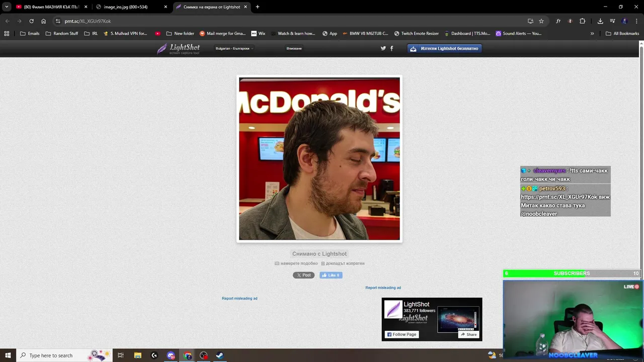Screen dimensions: 644x362
Task: Go to the browser home page icon
Action: click(x=43, y=21)
